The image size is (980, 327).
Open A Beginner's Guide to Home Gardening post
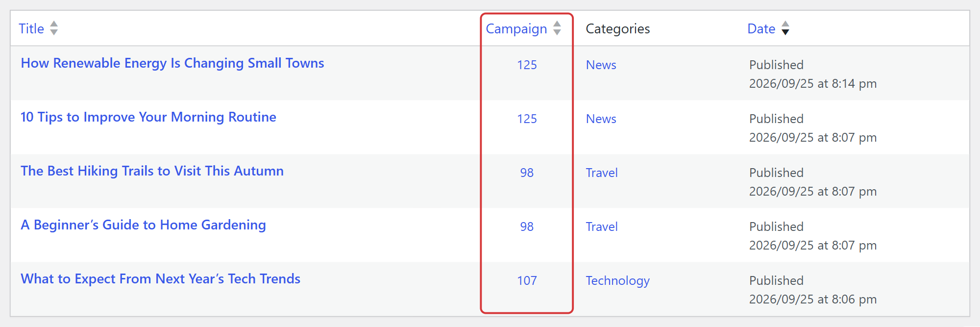pos(144,225)
